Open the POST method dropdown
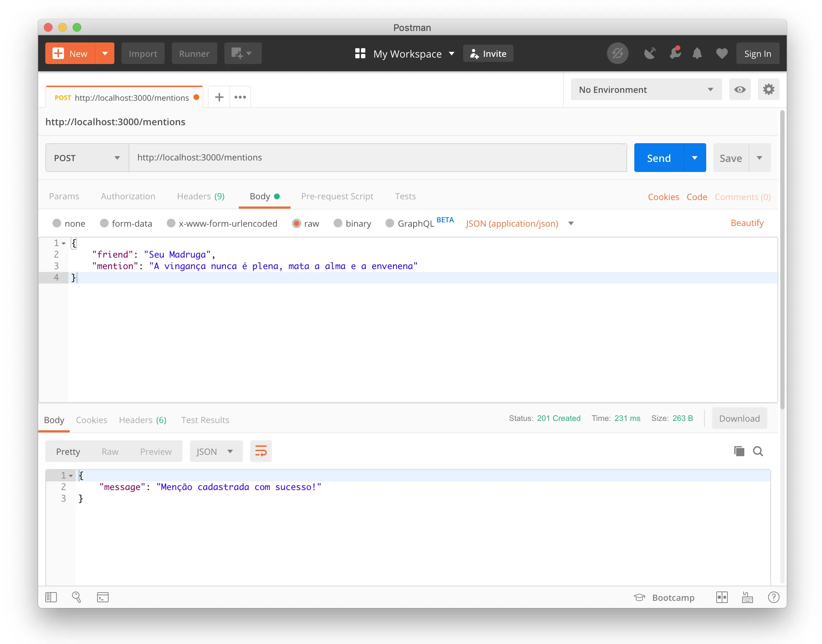Screen dimensions: 822x644 (87, 158)
